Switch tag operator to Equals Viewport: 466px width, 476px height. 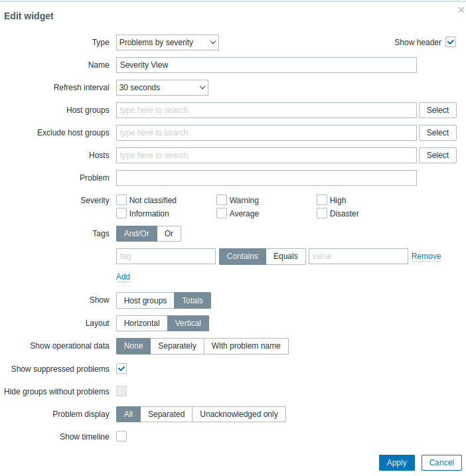285,256
